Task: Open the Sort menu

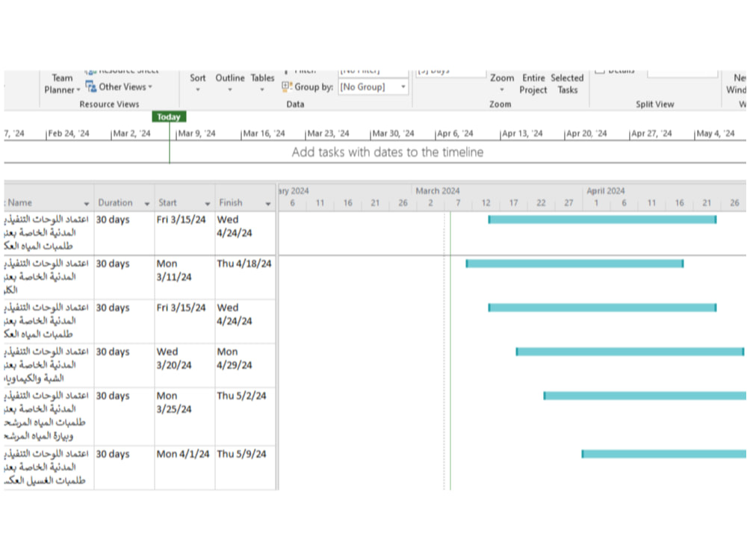Action: (198, 83)
